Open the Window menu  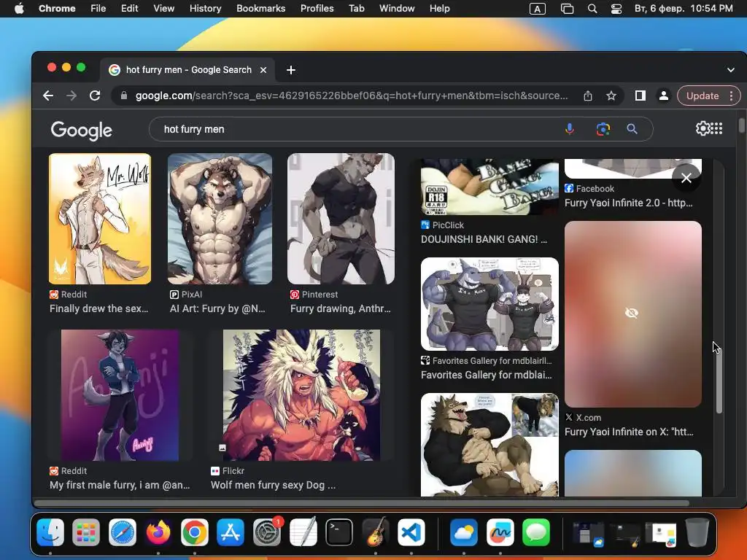coord(397,9)
